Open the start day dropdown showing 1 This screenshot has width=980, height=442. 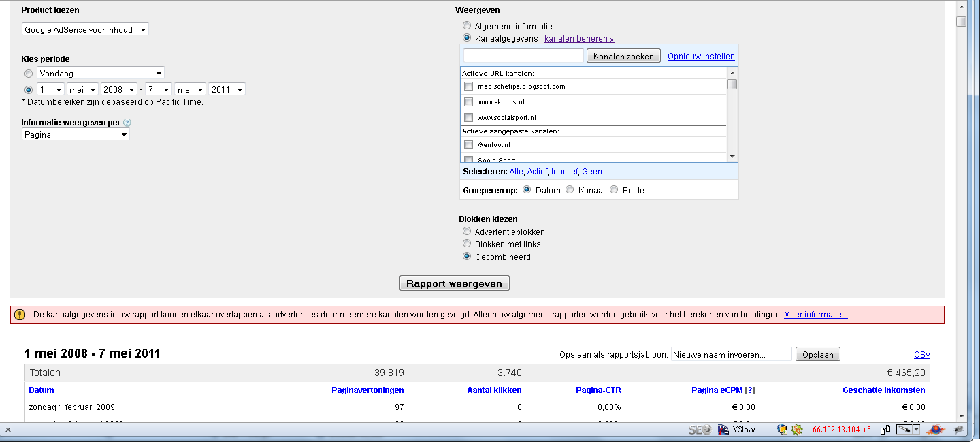[50, 89]
